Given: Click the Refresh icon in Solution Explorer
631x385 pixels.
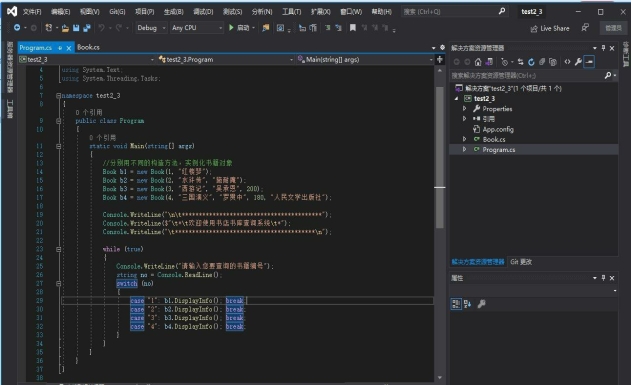Looking at the screenshot, I should pos(531,62).
